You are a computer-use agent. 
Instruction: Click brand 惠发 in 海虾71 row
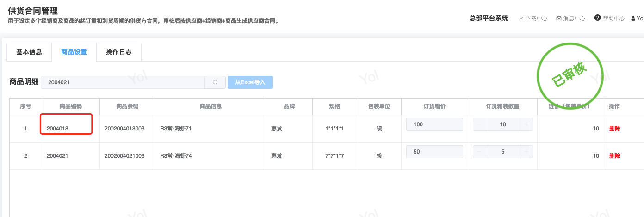pos(277,129)
